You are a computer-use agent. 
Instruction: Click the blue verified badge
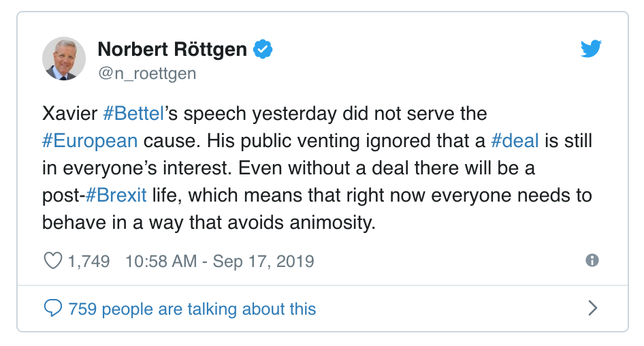coord(263,49)
